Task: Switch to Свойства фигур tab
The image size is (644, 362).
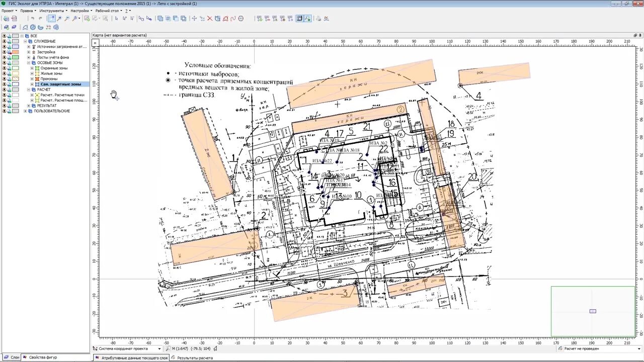Action: pyautogui.click(x=40, y=357)
